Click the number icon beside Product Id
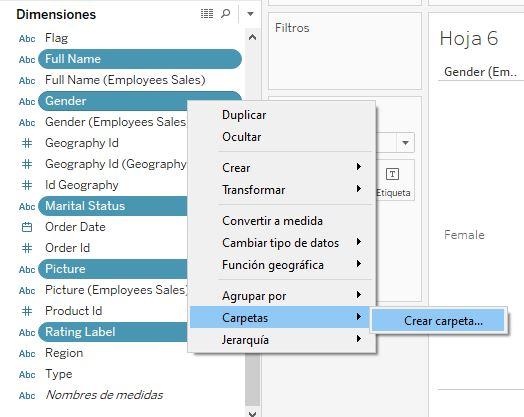Screen dimensions: 524x417 pos(27,311)
